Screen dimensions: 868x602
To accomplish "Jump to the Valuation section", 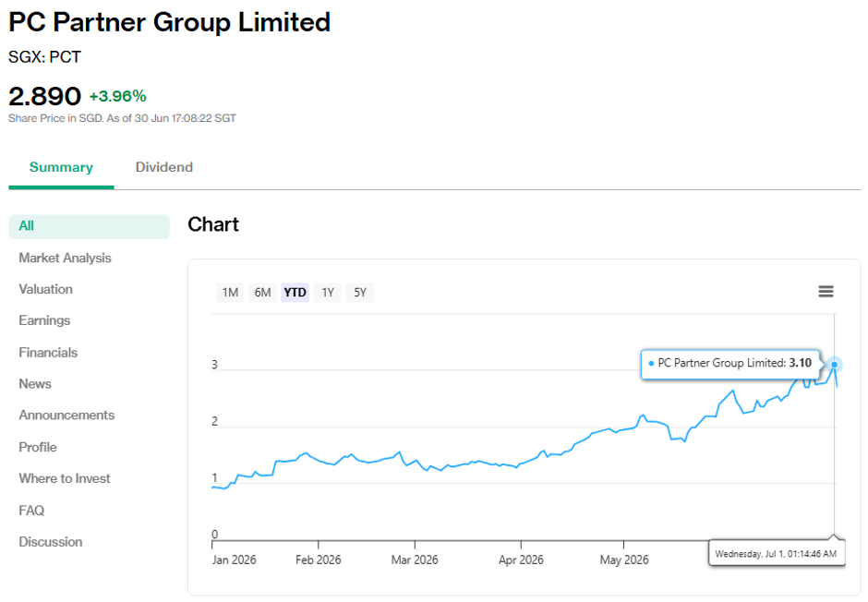I will point(45,289).
